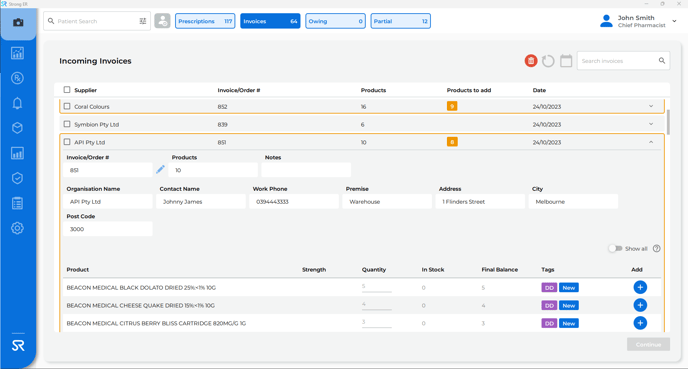
Task: Click orange products-to-add badge for Coral Colours
Action: (x=452, y=106)
